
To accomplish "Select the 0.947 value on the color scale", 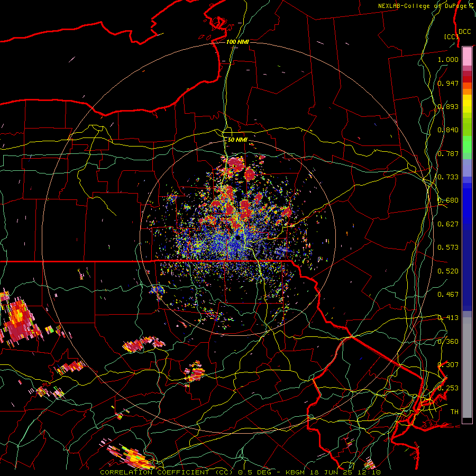I will click(x=448, y=83).
